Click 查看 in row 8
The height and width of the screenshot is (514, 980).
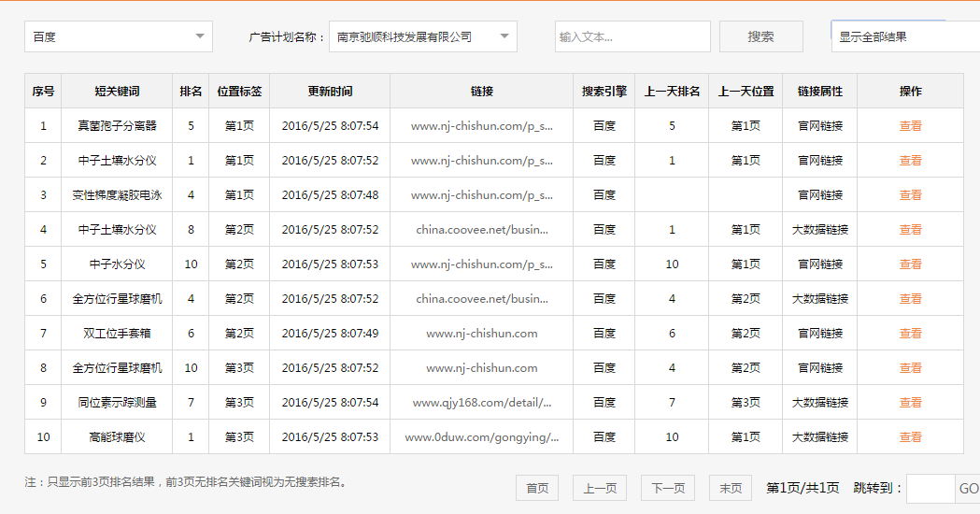tap(911, 367)
